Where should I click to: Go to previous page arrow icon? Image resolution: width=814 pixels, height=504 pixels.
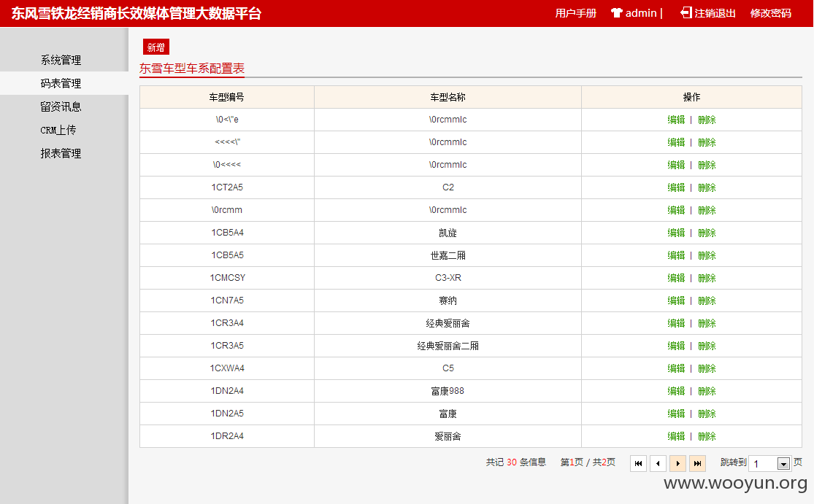[658, 463]
